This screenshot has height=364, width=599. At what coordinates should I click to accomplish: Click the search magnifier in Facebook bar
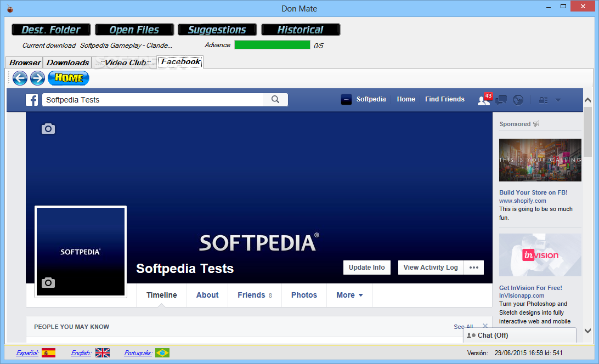pyautogui.click(x=275, y=100)
